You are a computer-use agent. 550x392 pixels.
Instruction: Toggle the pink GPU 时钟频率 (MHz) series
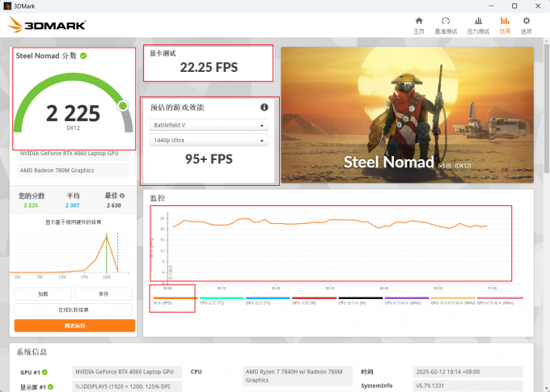[x=500, y=301]
